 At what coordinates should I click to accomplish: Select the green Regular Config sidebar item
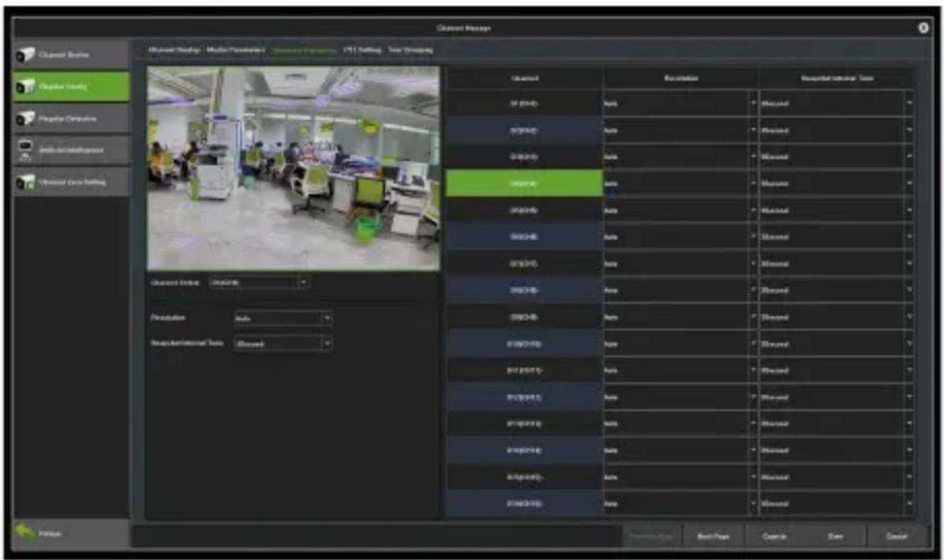71,86
